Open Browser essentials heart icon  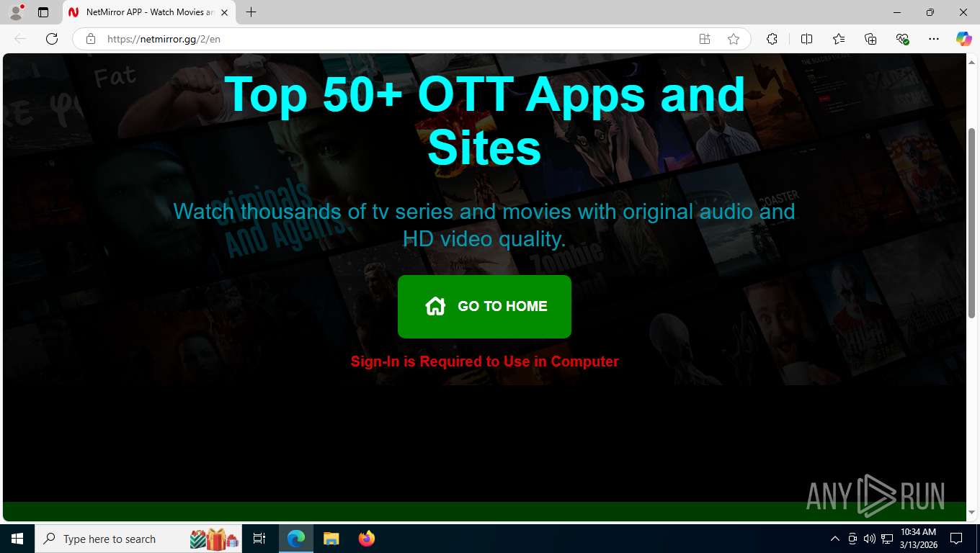click(902, 39)
